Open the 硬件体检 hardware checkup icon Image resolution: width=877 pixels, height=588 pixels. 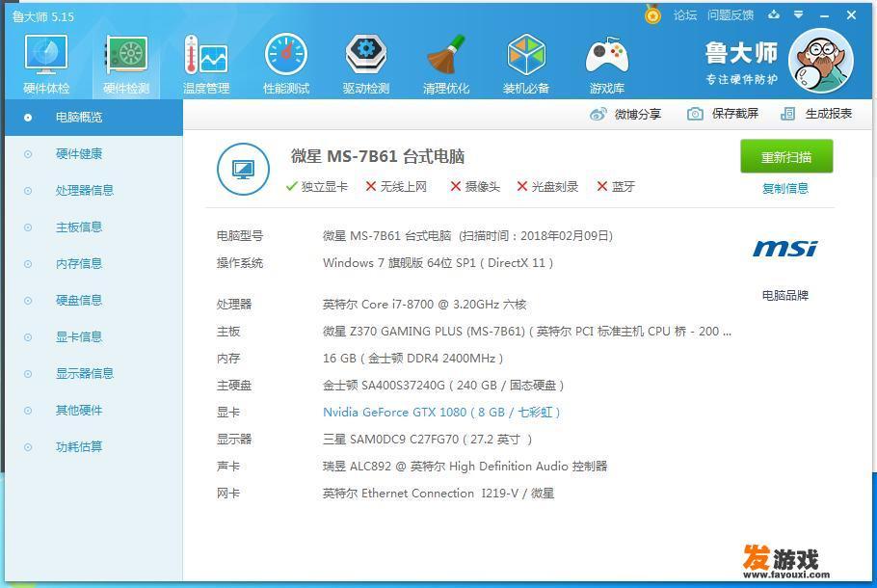(x=46, y=55)
